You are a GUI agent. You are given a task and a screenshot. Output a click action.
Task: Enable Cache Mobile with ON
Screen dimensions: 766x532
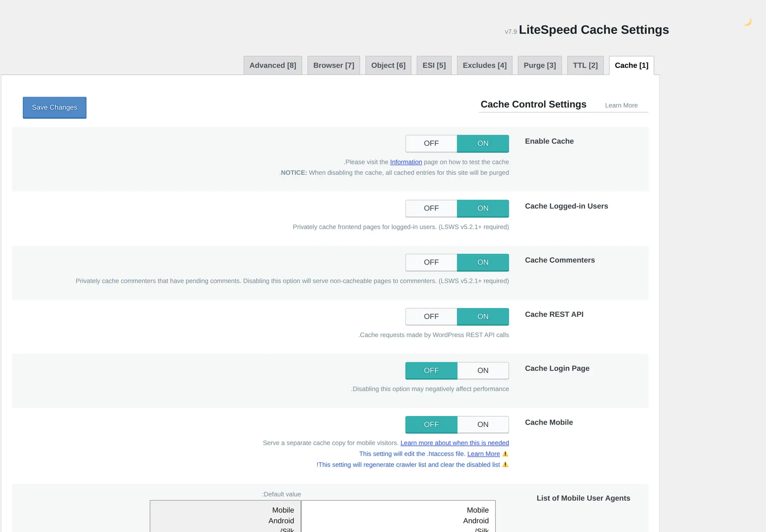(483, 425)
